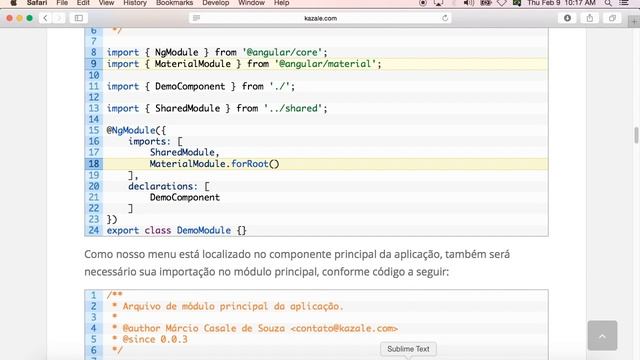The image size is (640, 360).
Task: Open the Reader view icon
Action: point(196,18)
